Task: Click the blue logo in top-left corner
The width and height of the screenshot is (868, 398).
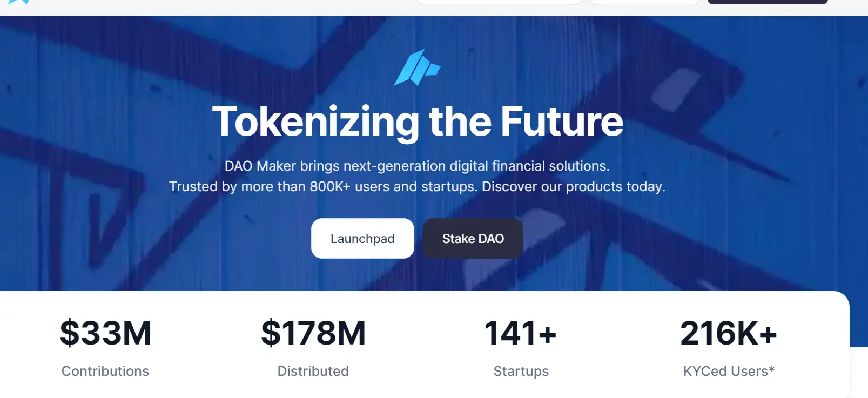Action: pyautogui.click(x=19, y=2)
